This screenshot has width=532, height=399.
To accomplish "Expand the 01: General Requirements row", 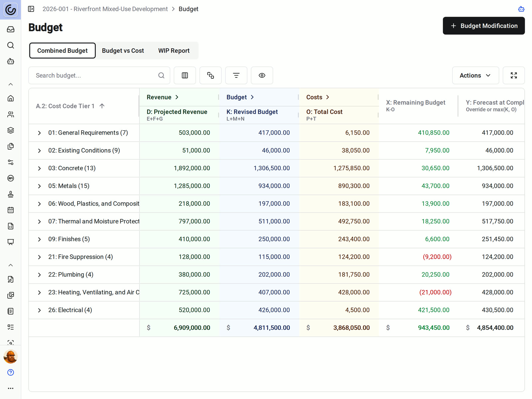I will coord(39,133).
